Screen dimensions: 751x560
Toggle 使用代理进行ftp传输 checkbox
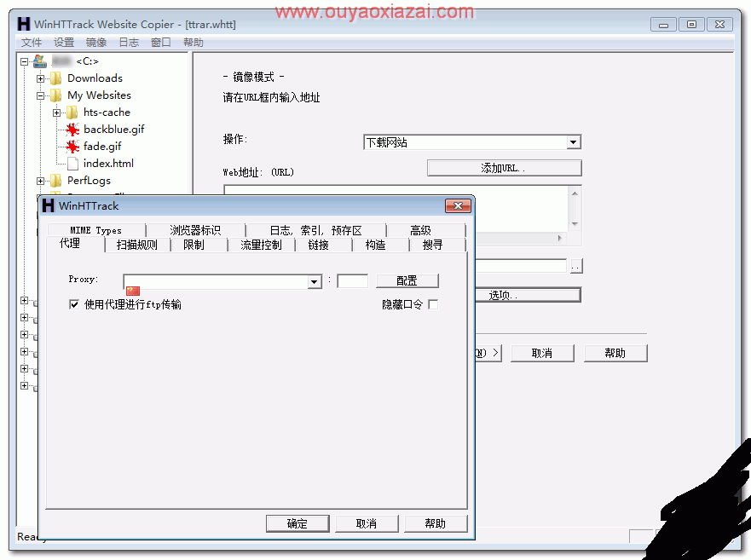74,304
